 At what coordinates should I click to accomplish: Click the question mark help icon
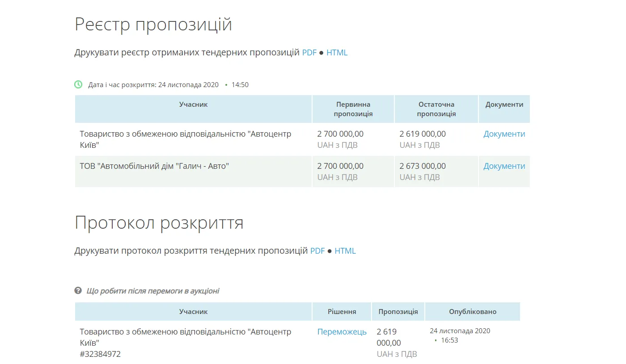[78, 291]
